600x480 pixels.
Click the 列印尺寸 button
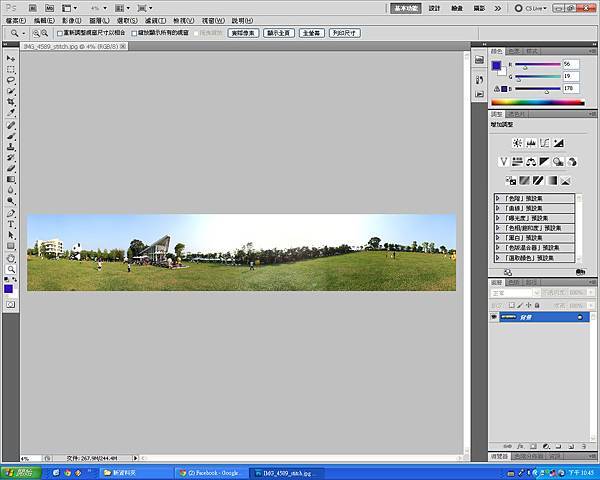pos(345,33)
